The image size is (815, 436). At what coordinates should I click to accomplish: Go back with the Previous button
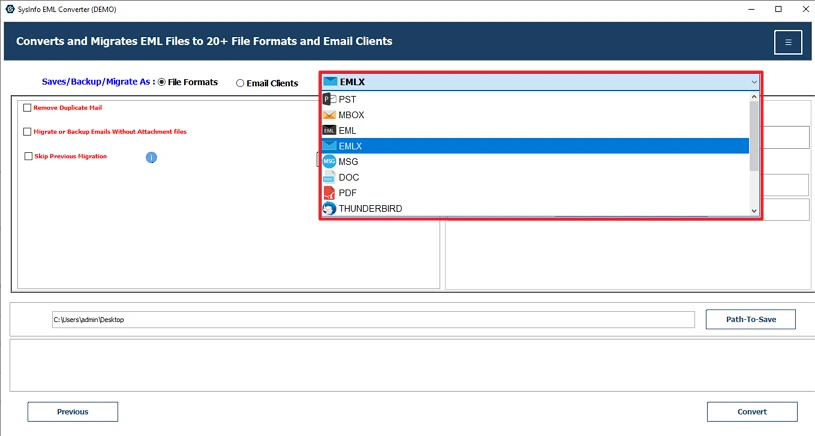click(73, 412)
